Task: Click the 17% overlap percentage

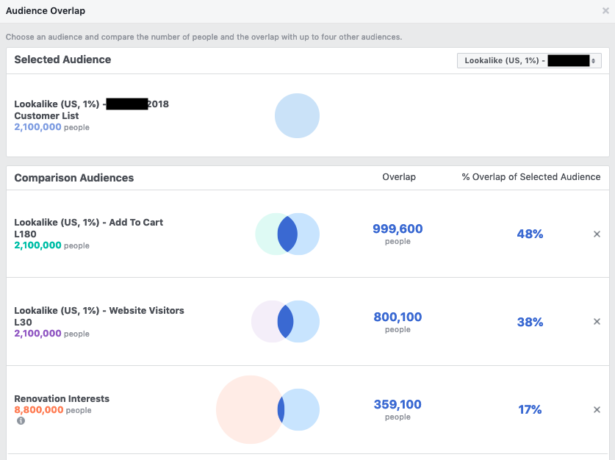Action: click(530, 409)
